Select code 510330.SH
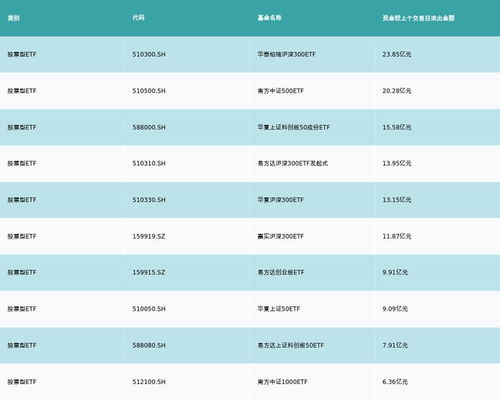This screenshot has height=400, width=500. click(149, 200)
